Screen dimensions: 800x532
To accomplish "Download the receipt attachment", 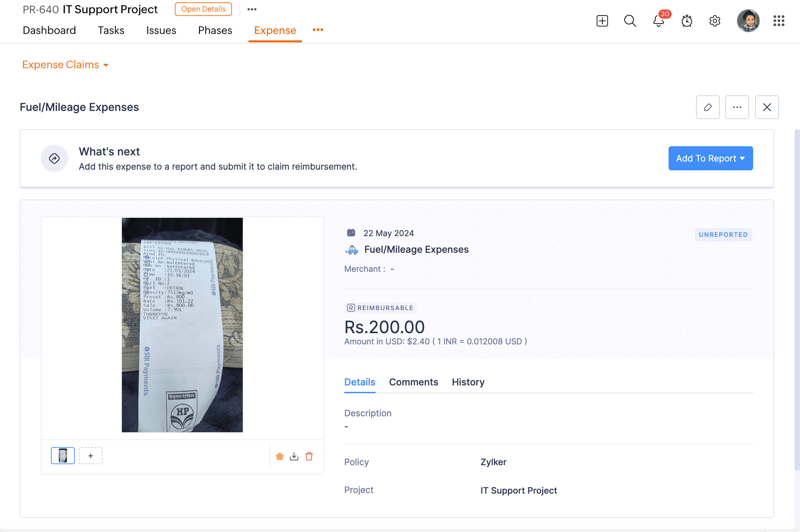I will coord(294,456).
